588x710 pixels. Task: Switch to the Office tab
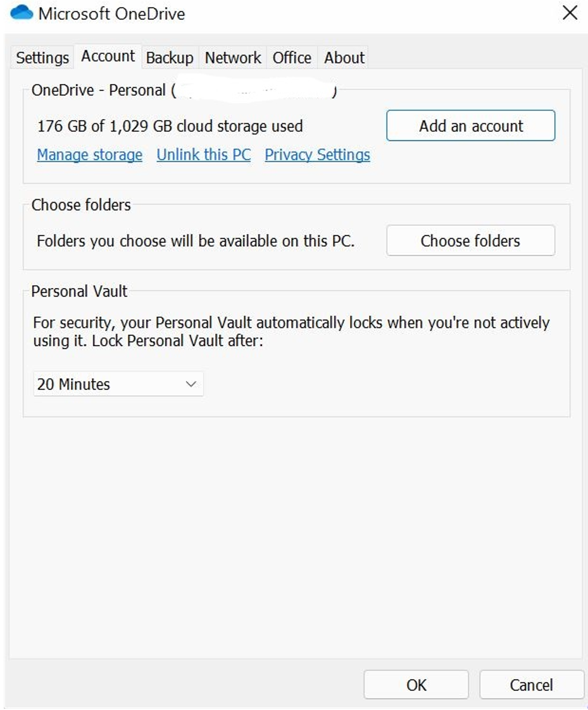point(292,58)
